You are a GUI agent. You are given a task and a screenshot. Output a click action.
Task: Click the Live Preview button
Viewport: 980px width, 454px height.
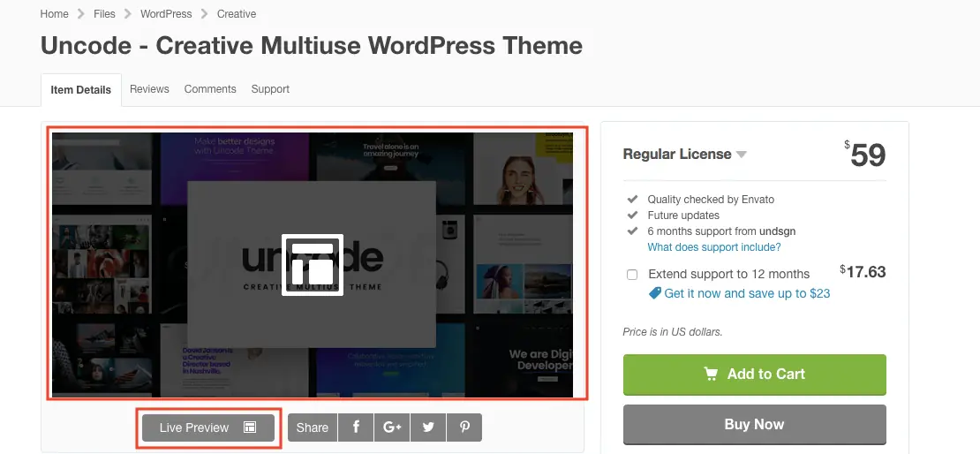pyautogui.click(x=208, y=428)
